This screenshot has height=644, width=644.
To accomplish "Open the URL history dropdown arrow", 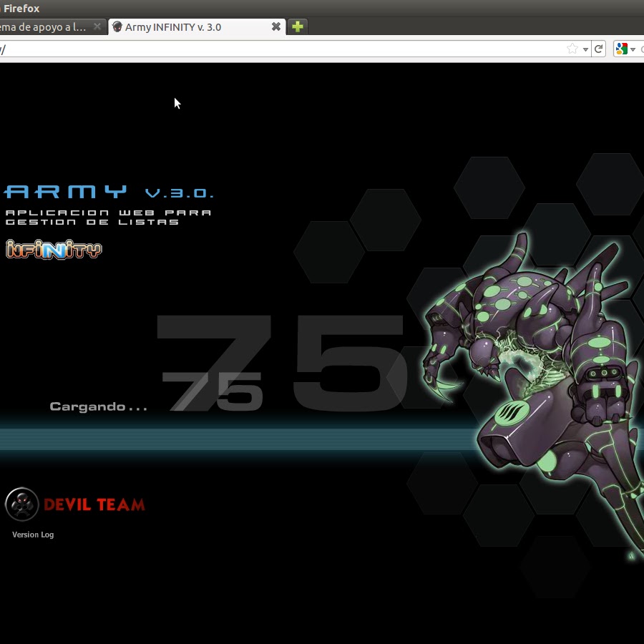I will pos(585,49).
